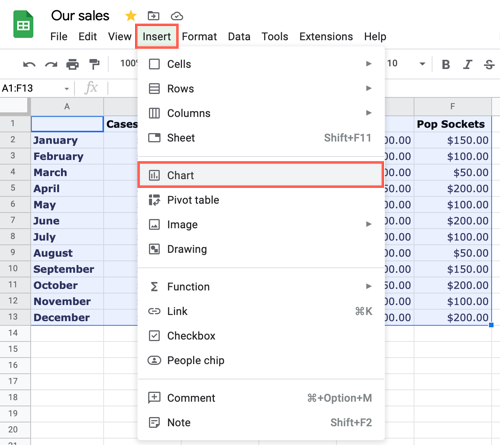Viewport: 500px width, 445px height.
Task: Insert a Pivot table
Action: (x=261, y=200)
